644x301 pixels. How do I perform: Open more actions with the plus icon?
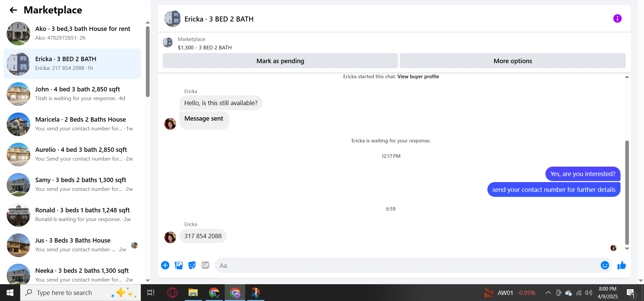[x=165, y=265]
